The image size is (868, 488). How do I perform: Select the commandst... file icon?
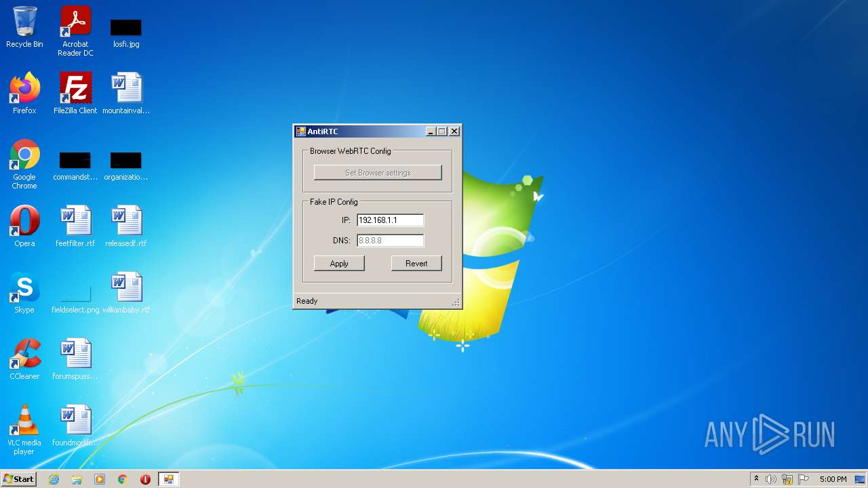point(75,166)
